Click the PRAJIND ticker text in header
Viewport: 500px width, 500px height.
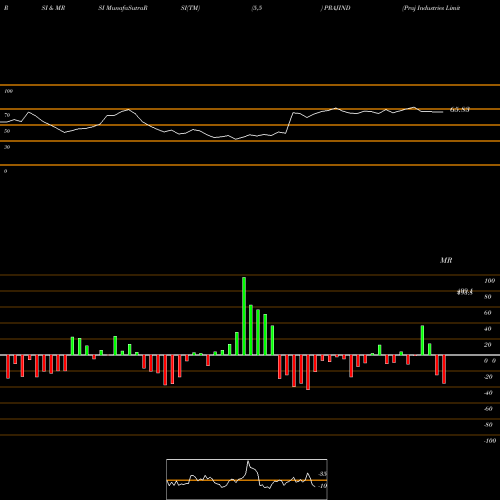[x=337, y=8]
